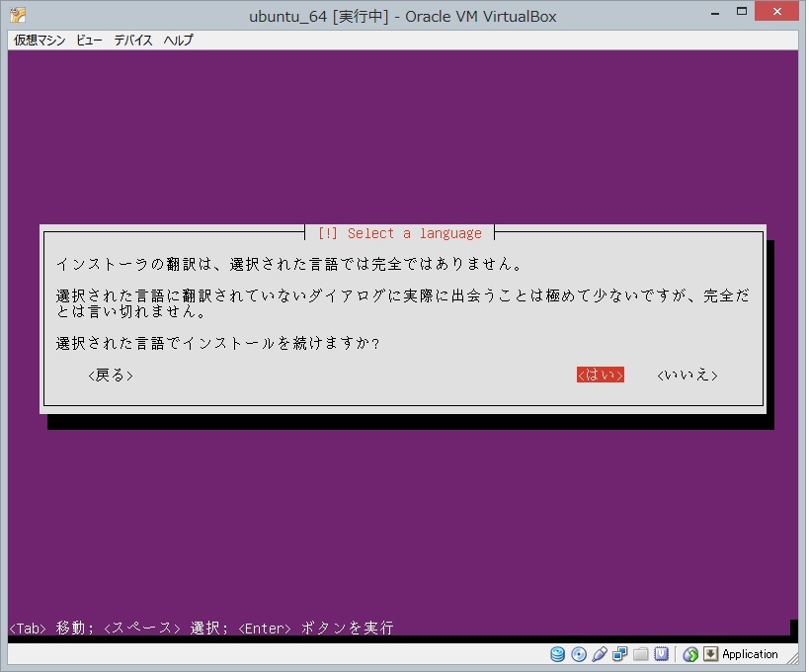Close the VirtualBox window
Viewport: 809px width, 672px height.
[x=776, y=11]
